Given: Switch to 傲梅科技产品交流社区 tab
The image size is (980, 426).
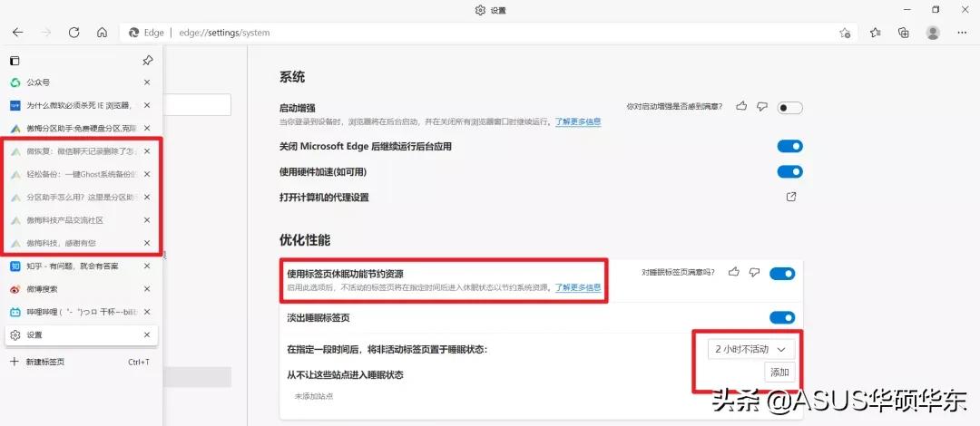Looking at the screenshot, I should (x=82, y=220).
